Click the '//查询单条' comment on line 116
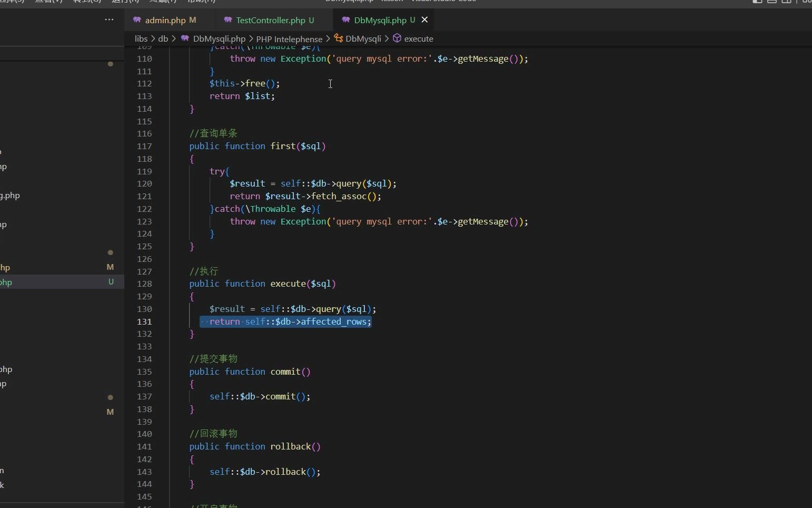 213,133
